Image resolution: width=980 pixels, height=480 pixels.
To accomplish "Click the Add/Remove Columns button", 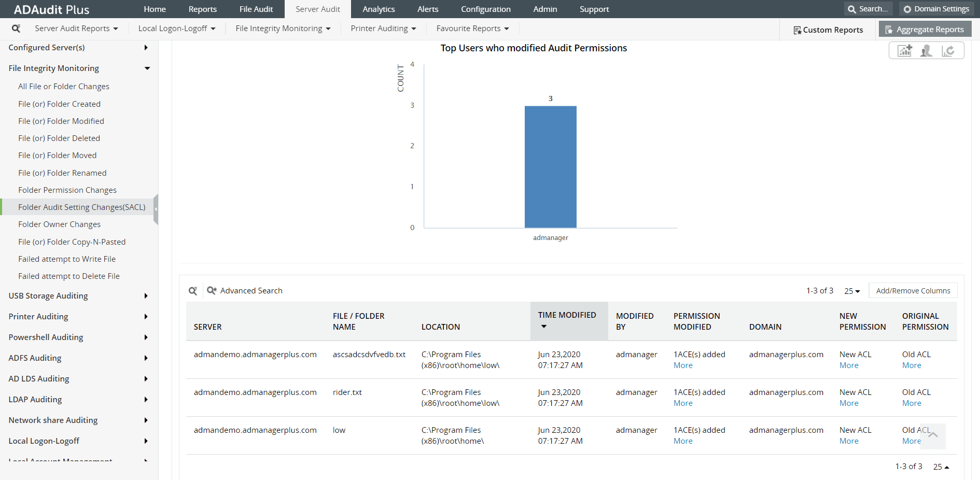I will coord(913,291).
